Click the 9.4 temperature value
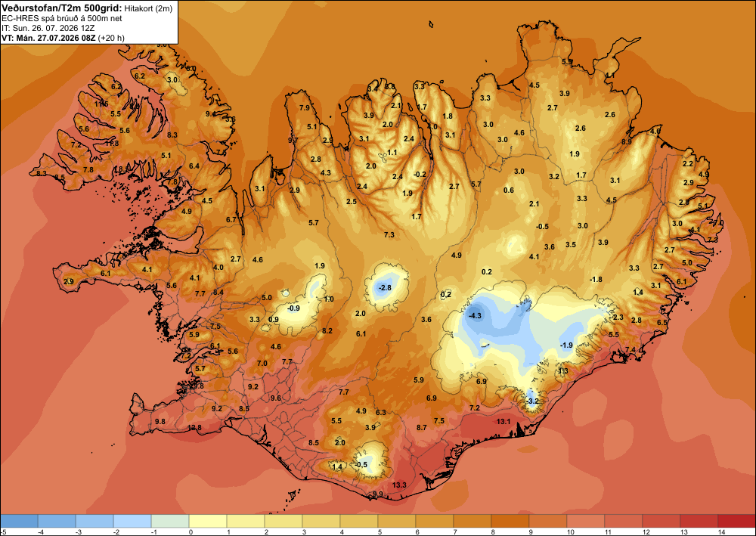 click(211, 113)
